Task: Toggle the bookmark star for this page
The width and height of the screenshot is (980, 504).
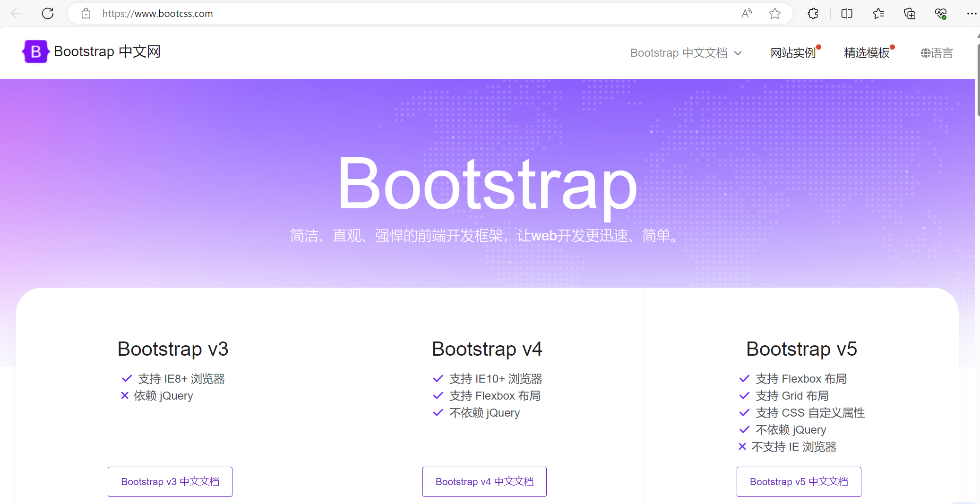Action: 774,14
